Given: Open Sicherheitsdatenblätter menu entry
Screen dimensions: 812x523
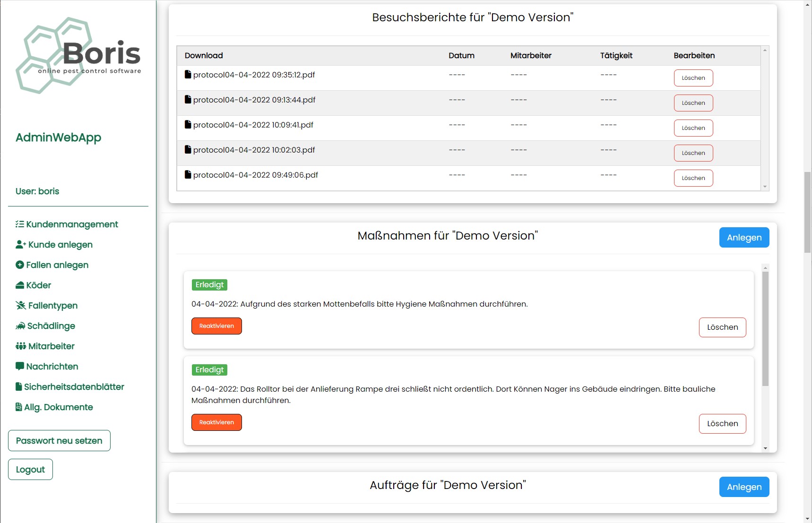Looking at the screenshot, I should tap(74, 387).
